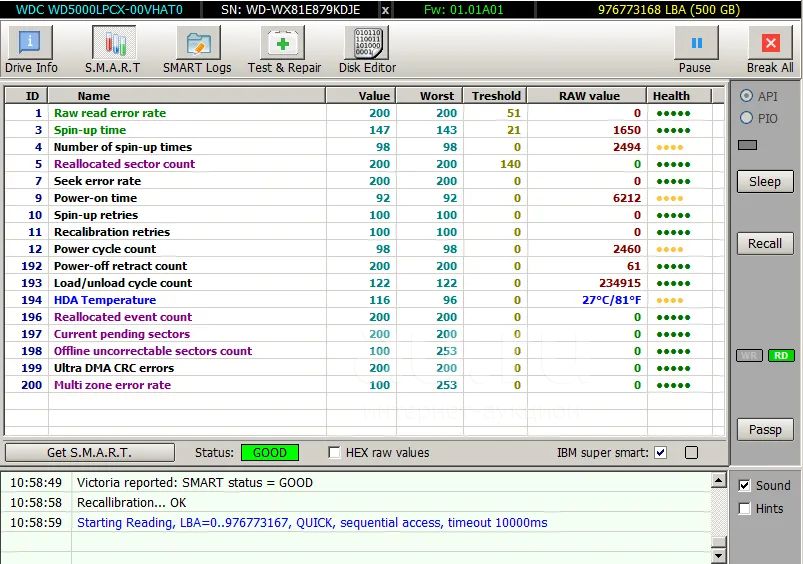Click firmware label Fw: 01.01A01
The width and height of the screenshot is (803, 564).
(x=463, y=10)
